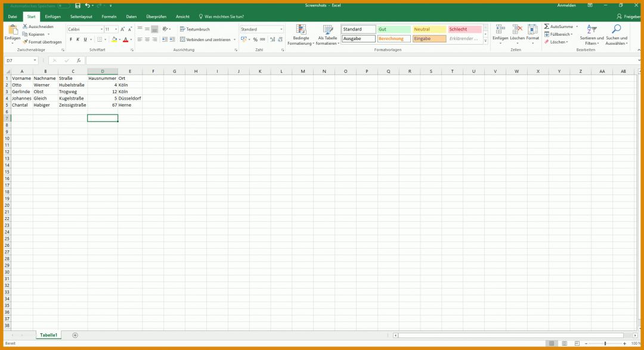Viewport: 644px width, 350px height.
Task: Open Als Tabelle formatieren menu
Action: tap(328, 35)
